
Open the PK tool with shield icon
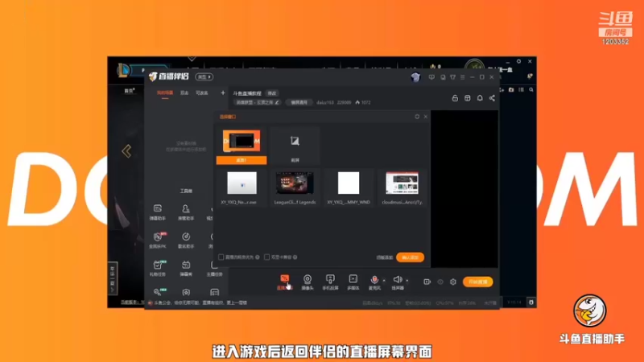click(158, 240)
